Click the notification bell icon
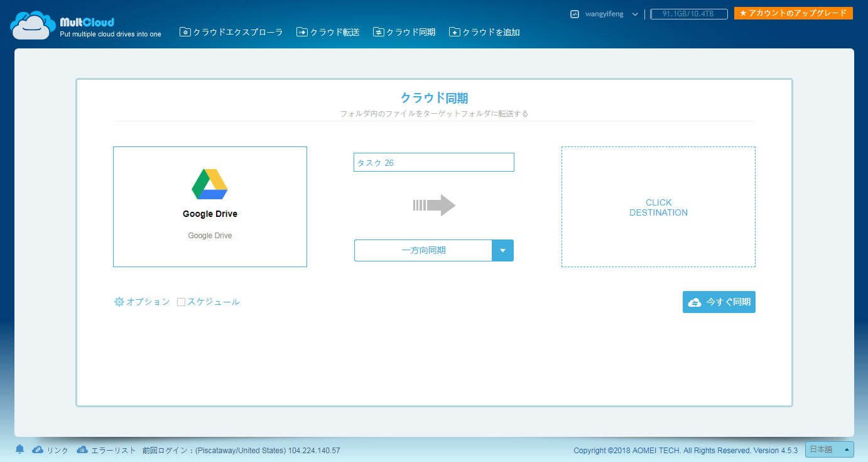 pyautogui.click(x=19, y=449)
